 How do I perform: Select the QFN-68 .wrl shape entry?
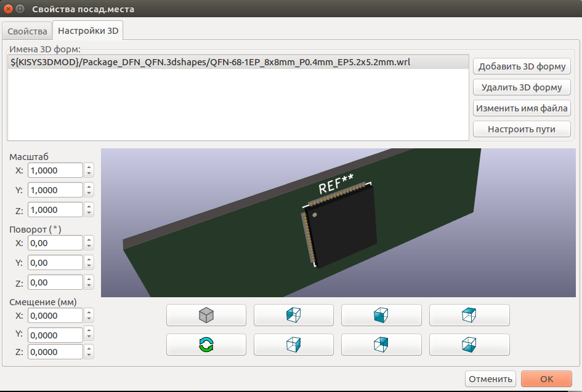(x=211, y=62)
